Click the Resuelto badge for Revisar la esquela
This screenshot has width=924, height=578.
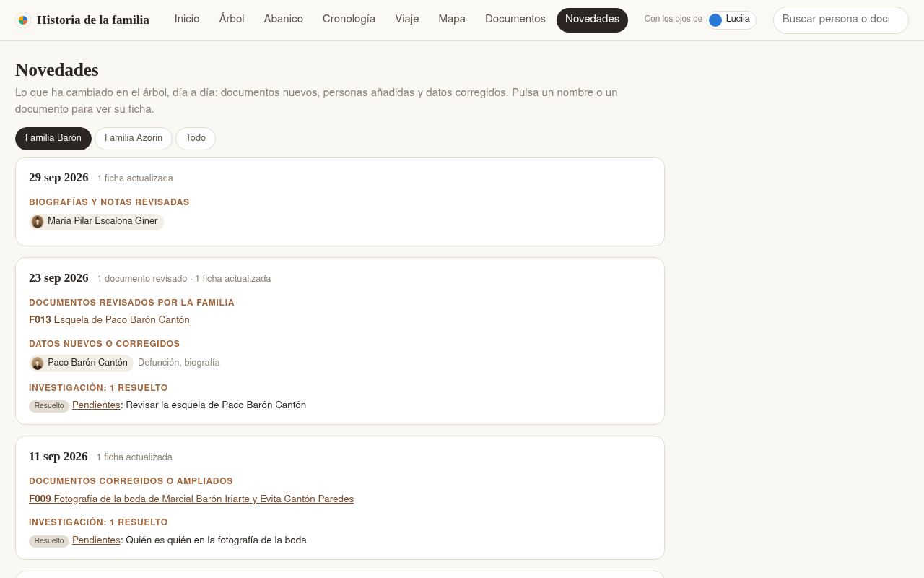pos(49,406)
